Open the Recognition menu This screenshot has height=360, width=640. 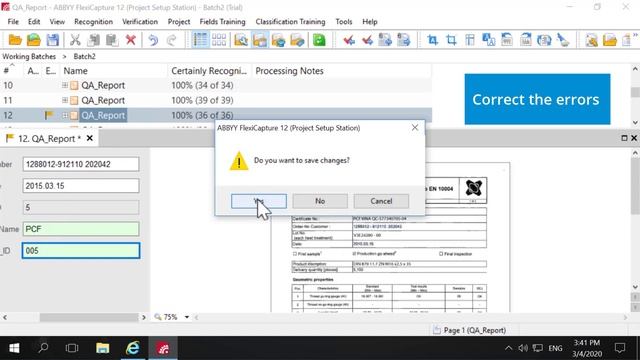click(x=93, y=22)
